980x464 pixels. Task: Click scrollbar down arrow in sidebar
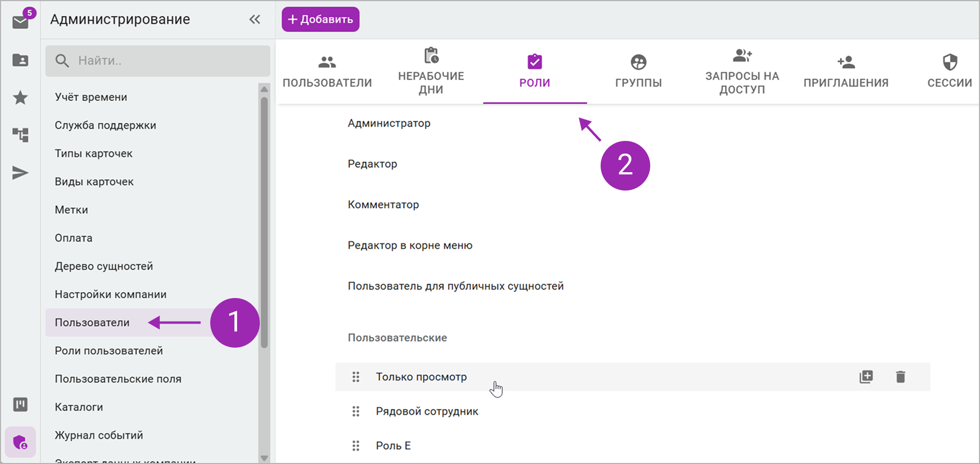264,458
